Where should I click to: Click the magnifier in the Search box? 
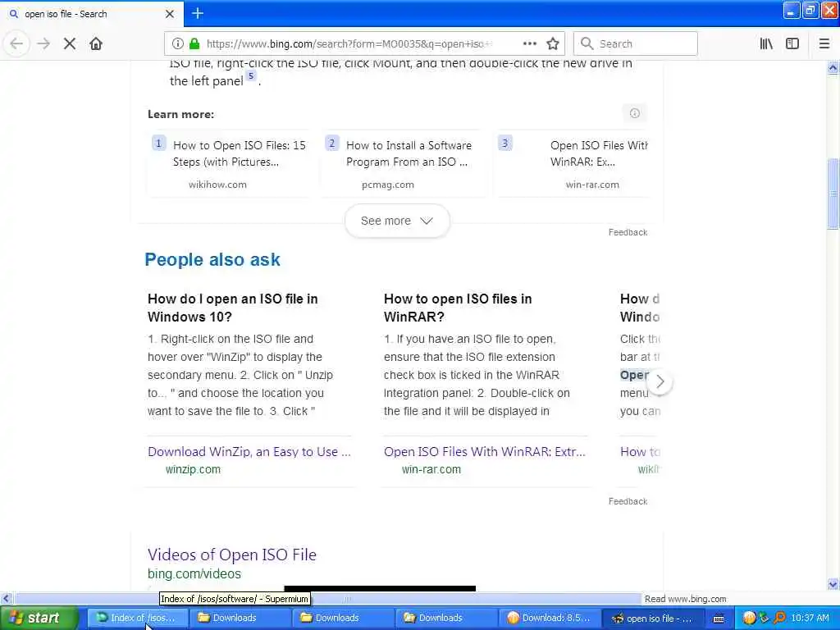587,43
